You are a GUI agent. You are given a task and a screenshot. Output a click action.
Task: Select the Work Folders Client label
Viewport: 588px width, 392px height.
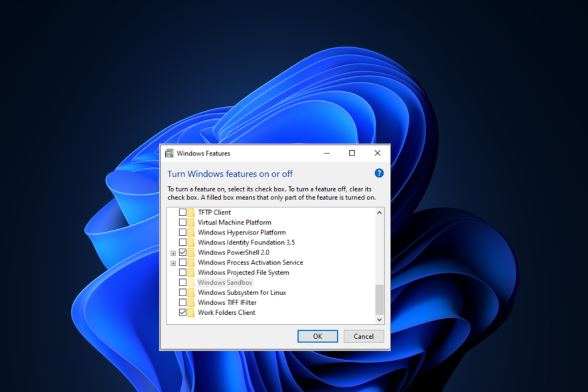(x=226, y=312)
